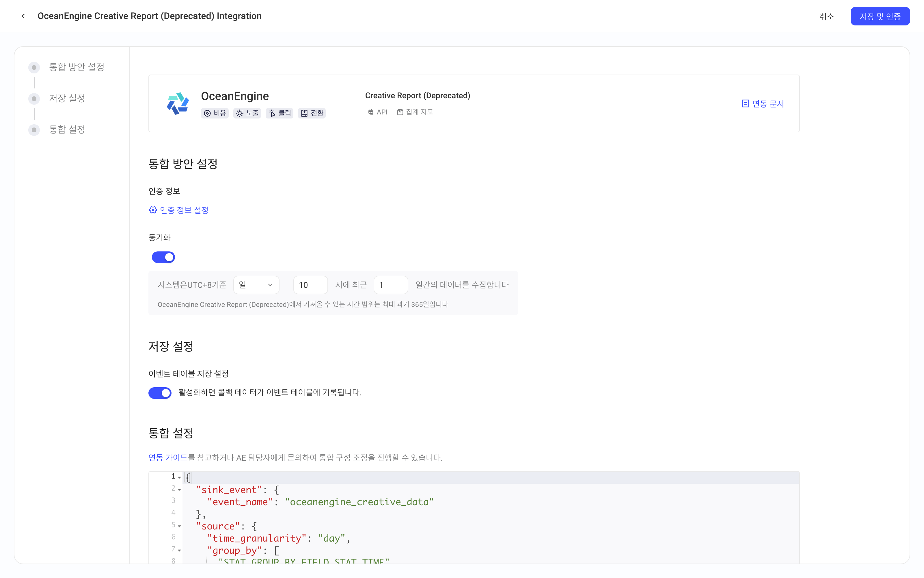The width and height of the screenshot is (924, 578).
Task: Click the Creative Report (Deprecated) title text
Action: tap(417, 96)
